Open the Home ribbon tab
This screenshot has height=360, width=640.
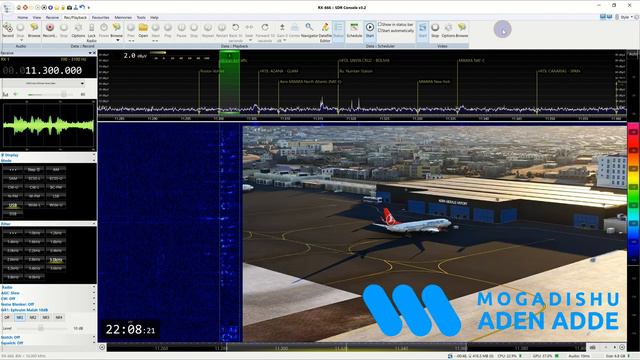22,18
